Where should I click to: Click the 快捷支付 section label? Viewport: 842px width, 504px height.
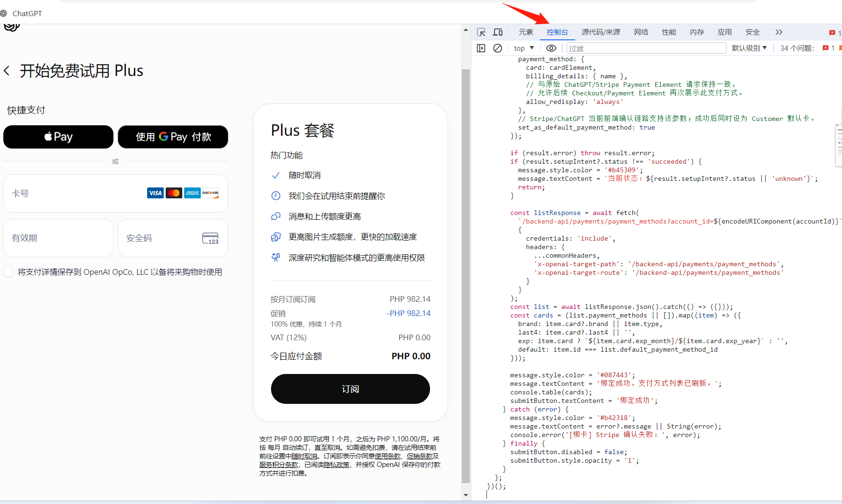[26, 110]
